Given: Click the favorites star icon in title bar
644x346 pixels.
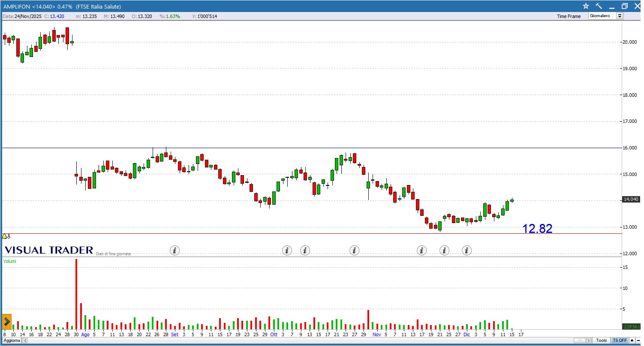Looking at the screenshot, I should tap(586, 6).
